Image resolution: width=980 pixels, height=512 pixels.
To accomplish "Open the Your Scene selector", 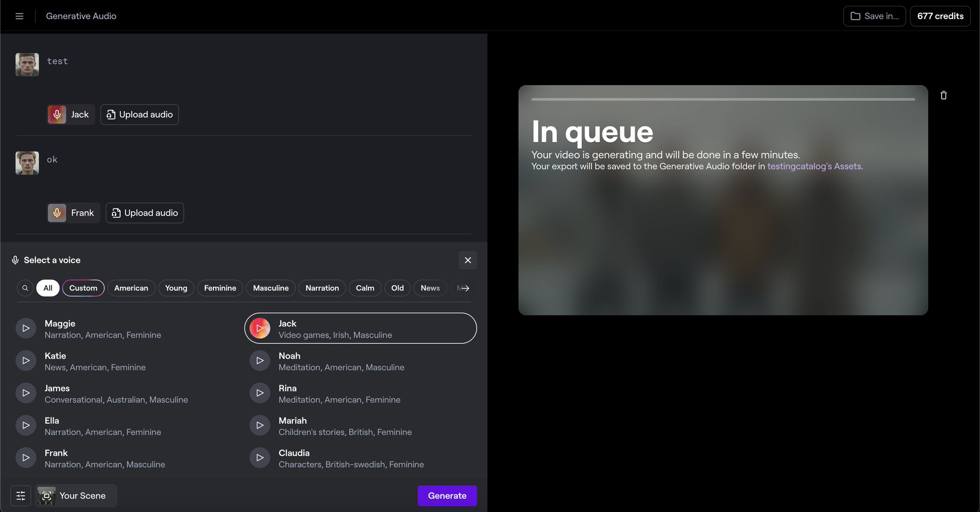I will [x=76, y=496].
